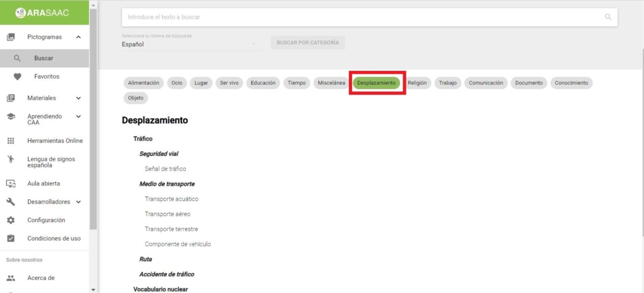Open the Transporte acuático link
The image size is (644, 293).
(171, 198)
